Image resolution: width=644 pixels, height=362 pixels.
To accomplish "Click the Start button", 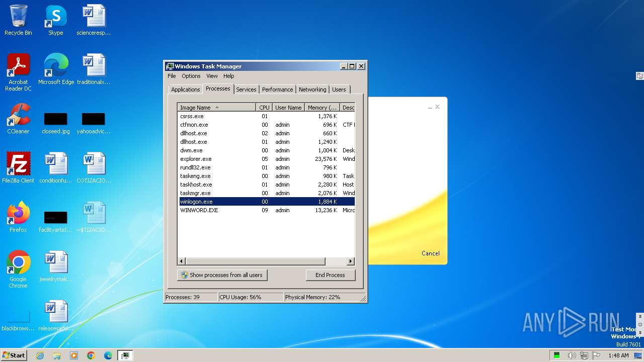I will click(14, 355).
